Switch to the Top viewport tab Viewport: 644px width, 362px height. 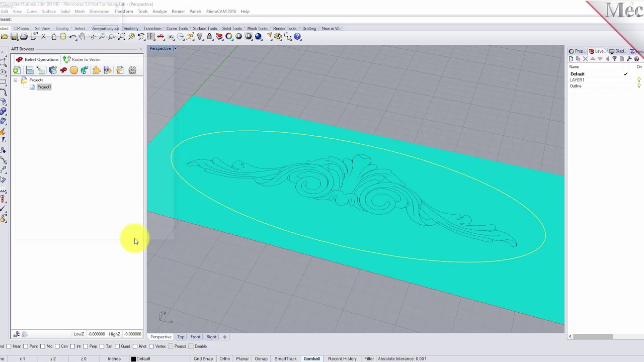click(181, 337)
